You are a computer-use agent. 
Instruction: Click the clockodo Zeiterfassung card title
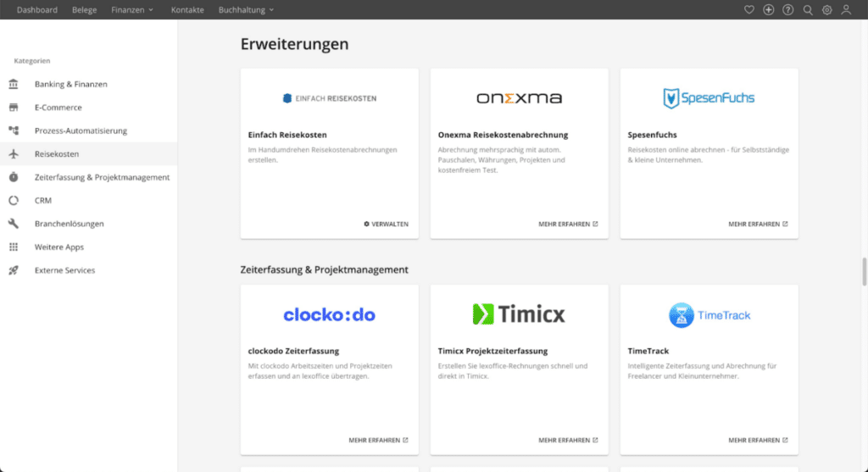click(293, 351)
